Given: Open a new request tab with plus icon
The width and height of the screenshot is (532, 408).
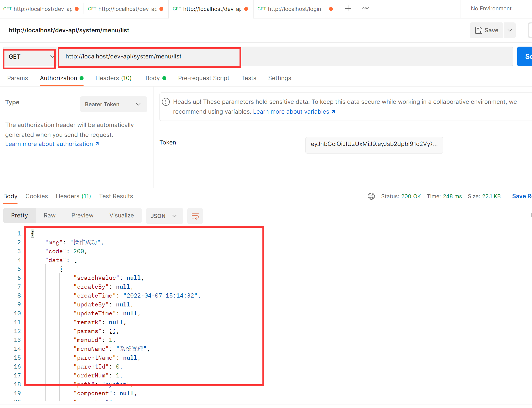Looking at the screenshot, I should point(348,8).
